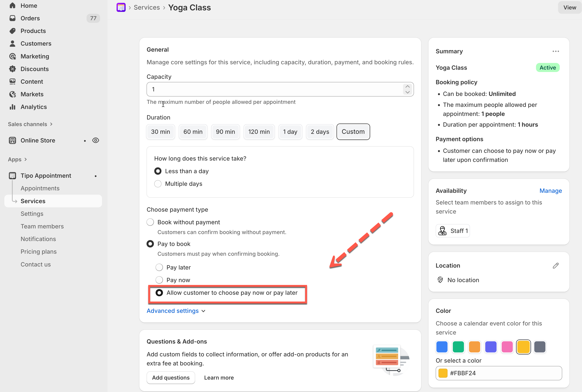Choose Book without payment option

(150, 222)
